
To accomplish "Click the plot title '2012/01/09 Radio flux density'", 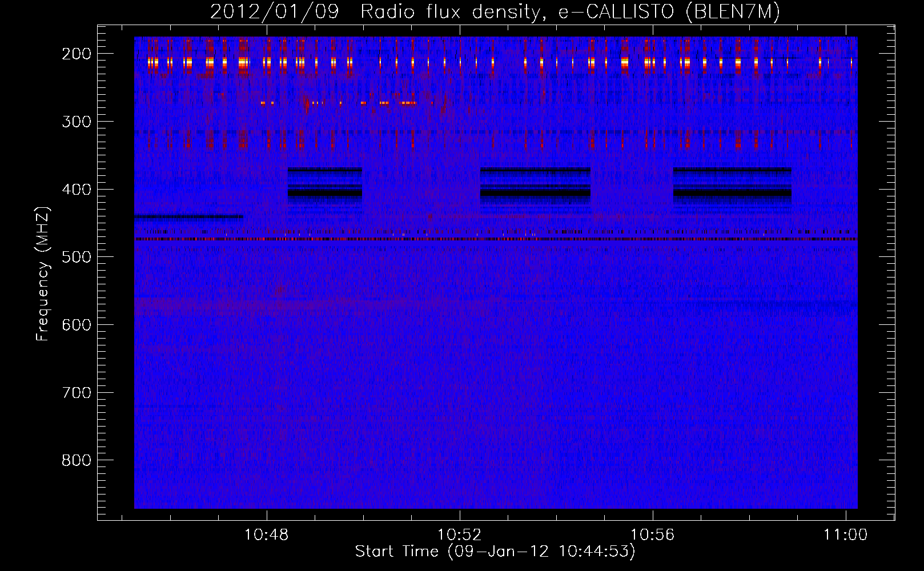I will [495, 12].
